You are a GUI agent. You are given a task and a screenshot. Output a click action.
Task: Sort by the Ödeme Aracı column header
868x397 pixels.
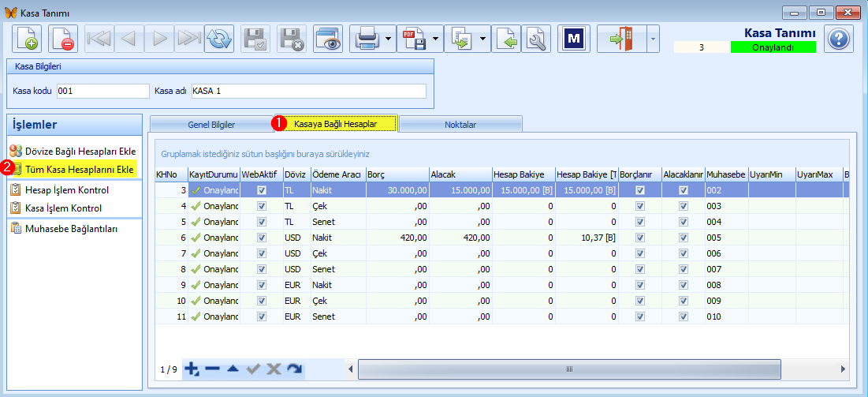338,174
